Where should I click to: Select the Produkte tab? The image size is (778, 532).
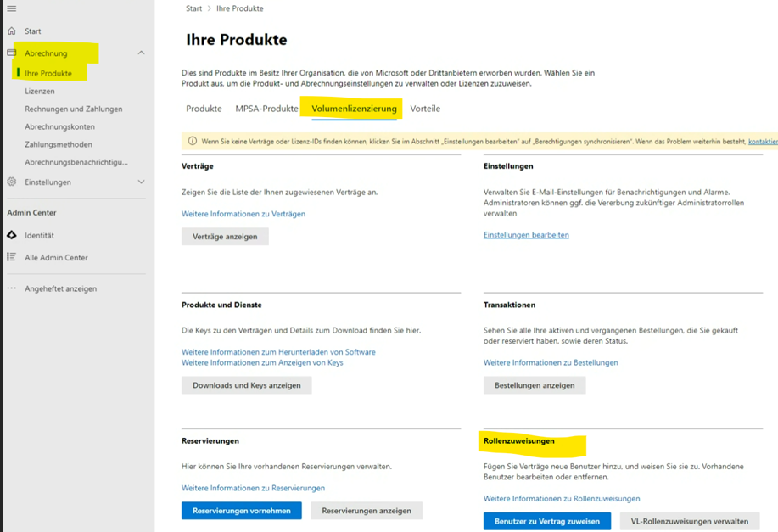click(204, 109)
